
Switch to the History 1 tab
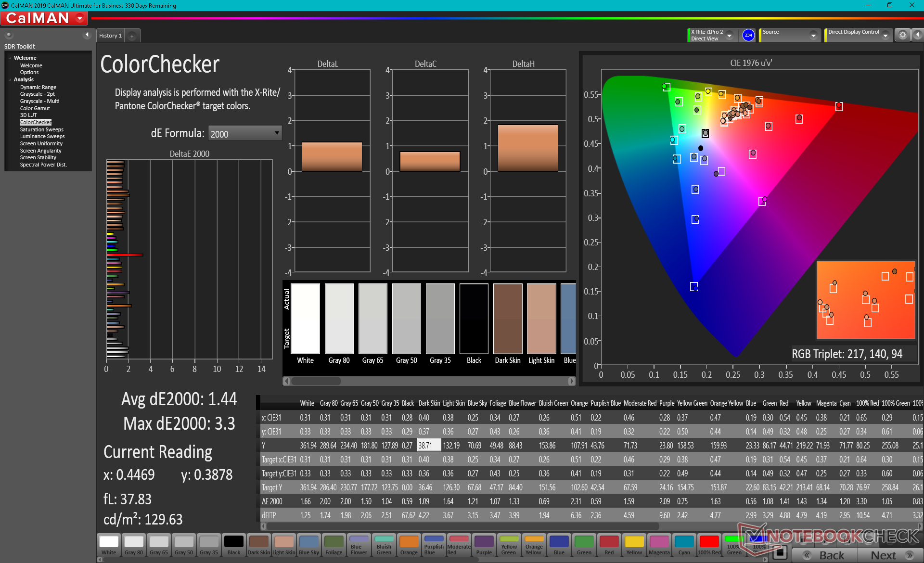110,36
